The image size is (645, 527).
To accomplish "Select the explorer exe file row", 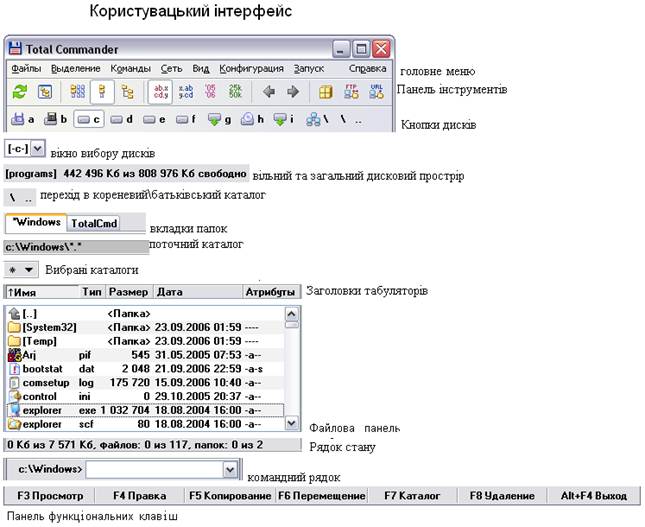I will [x=145, y=410].
